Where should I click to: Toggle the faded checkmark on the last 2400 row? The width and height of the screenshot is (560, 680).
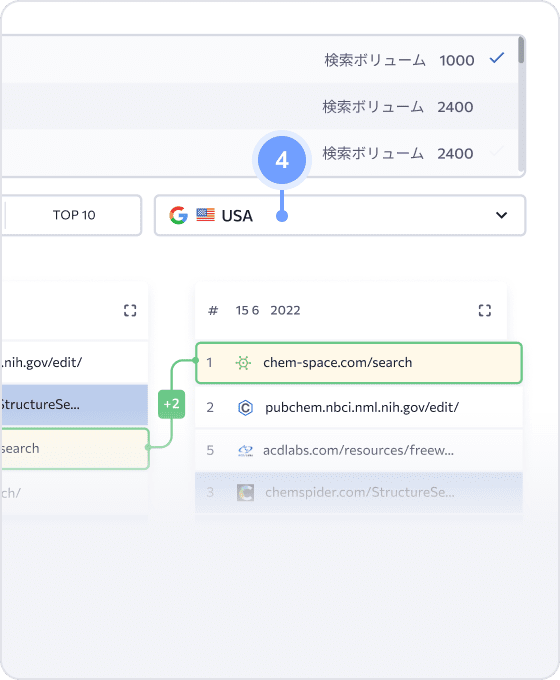pos(497,152)
